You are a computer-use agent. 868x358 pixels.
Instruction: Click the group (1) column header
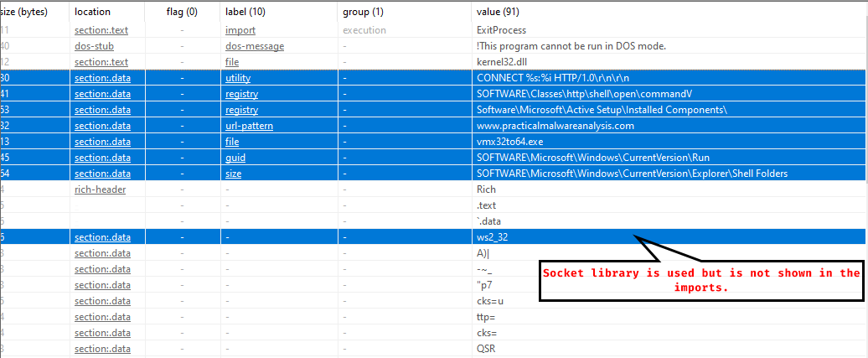pos(363,12)
